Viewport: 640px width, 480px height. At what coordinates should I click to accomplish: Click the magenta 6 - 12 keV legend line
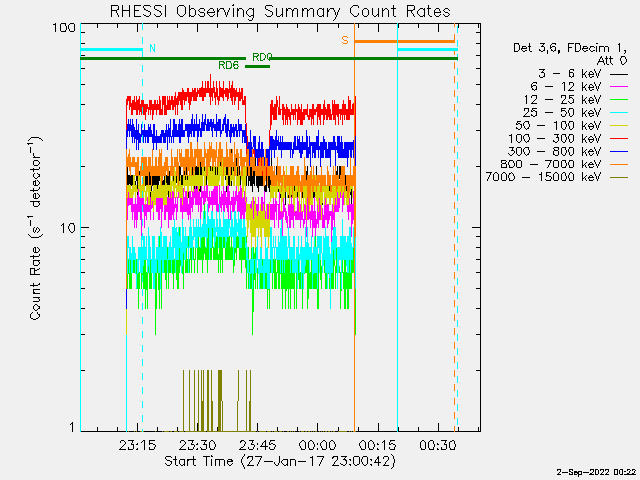(619, 87)
